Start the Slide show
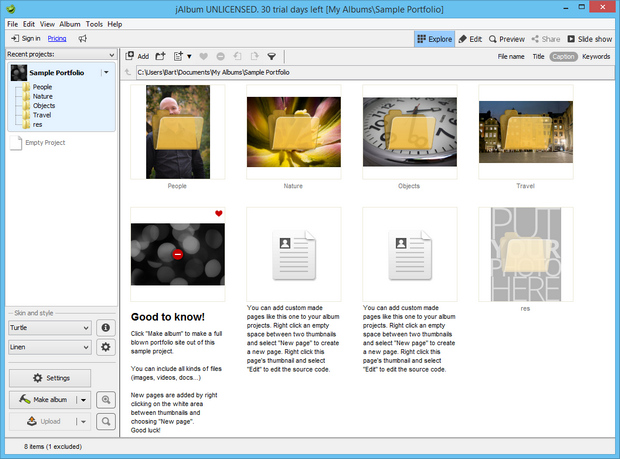This screenshot has height=459, width=620. (590, 39)
